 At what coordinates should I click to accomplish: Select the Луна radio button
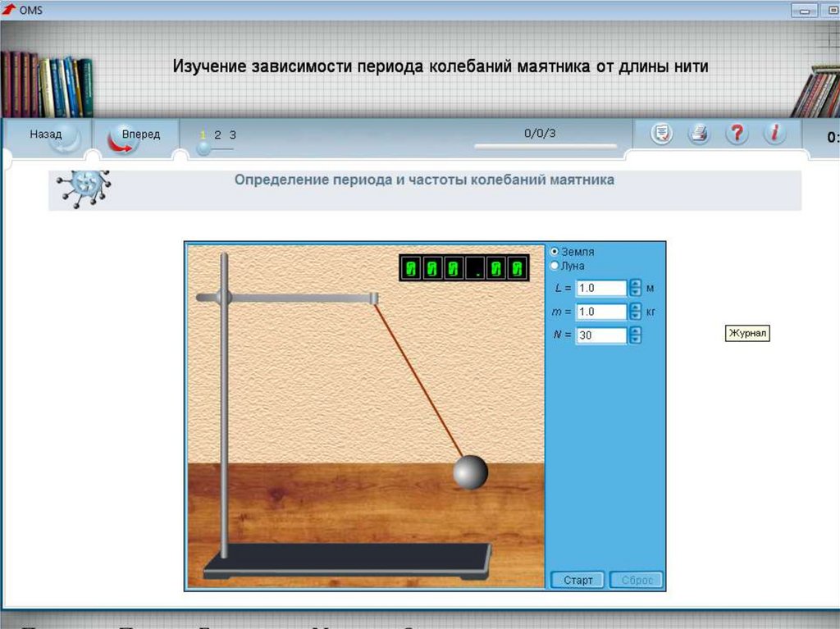point(555,266)
